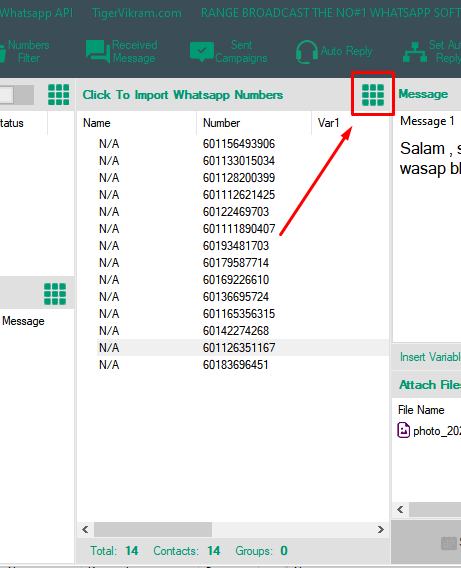Select number 601128200399
Viewport: 461px width, 568px height.
239,178
